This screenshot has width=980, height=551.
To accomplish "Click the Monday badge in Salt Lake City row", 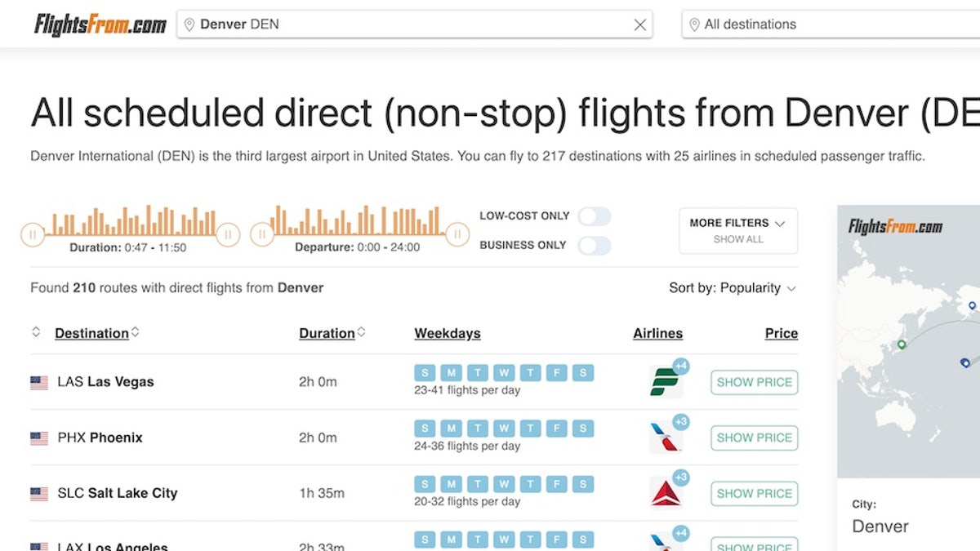I will point(451,484).
